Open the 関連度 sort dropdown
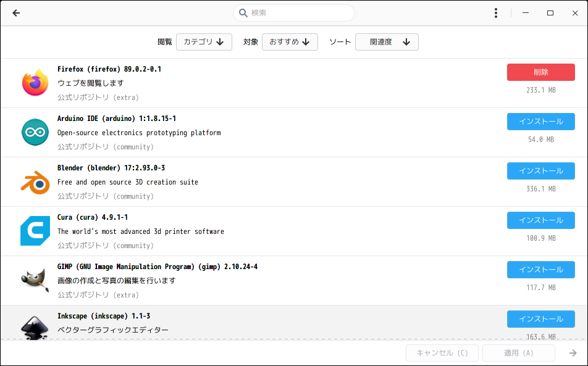 tap(387, 42)
